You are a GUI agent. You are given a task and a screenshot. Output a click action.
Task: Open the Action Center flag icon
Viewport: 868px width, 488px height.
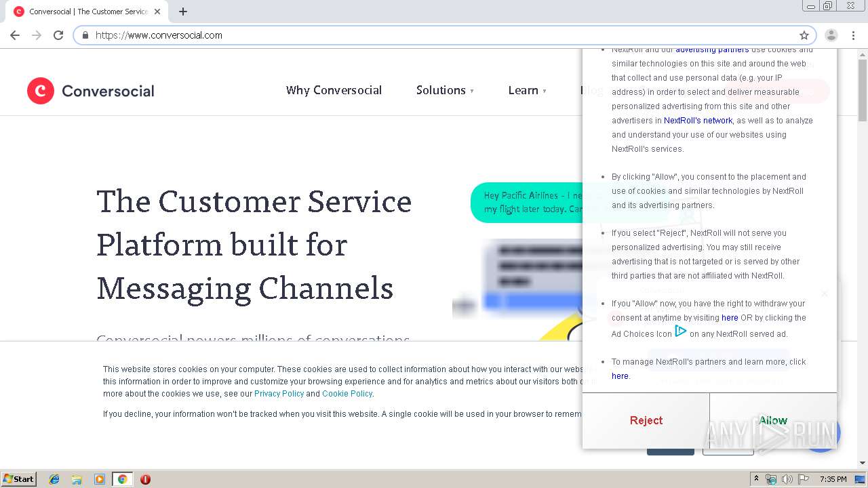pos(804,479)
